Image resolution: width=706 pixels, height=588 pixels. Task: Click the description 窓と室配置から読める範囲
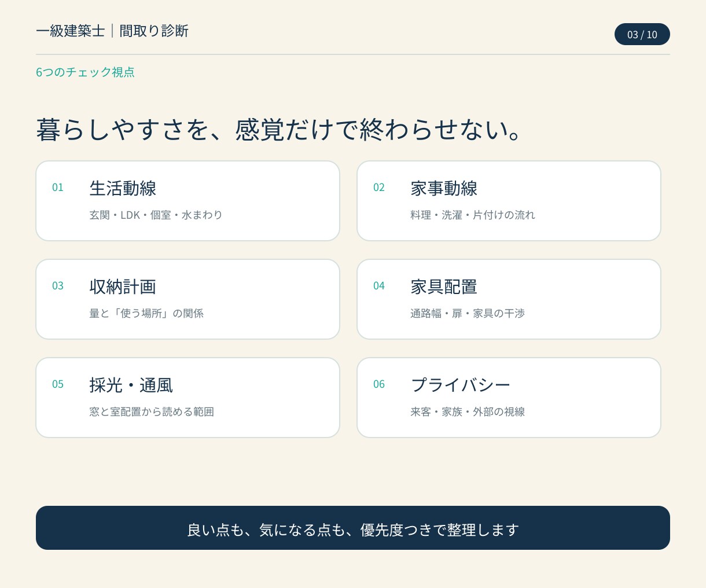152,411
